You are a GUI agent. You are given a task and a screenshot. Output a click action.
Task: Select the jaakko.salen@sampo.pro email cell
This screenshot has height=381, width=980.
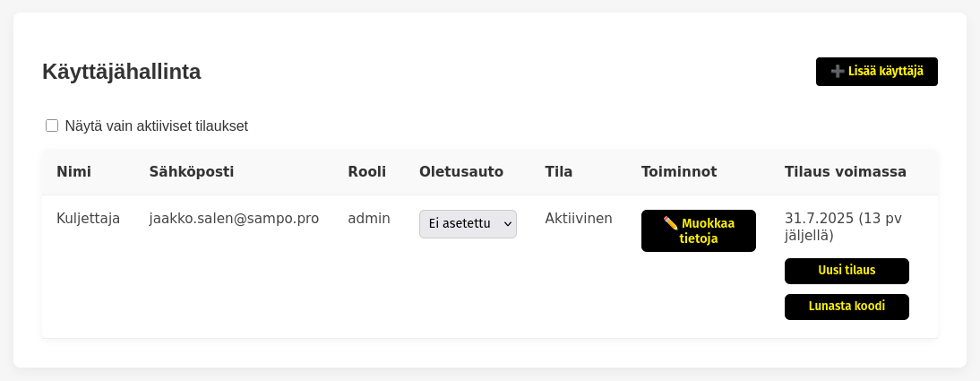click(x=234, y=219)
